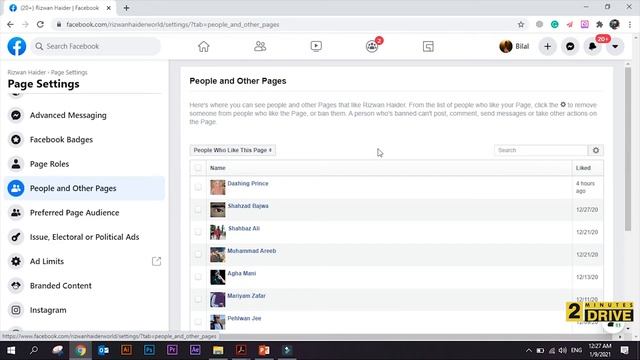Open the Gaming icon in top navigation
Viewport: 640px width, 360px height.
(x=428, y=47)
